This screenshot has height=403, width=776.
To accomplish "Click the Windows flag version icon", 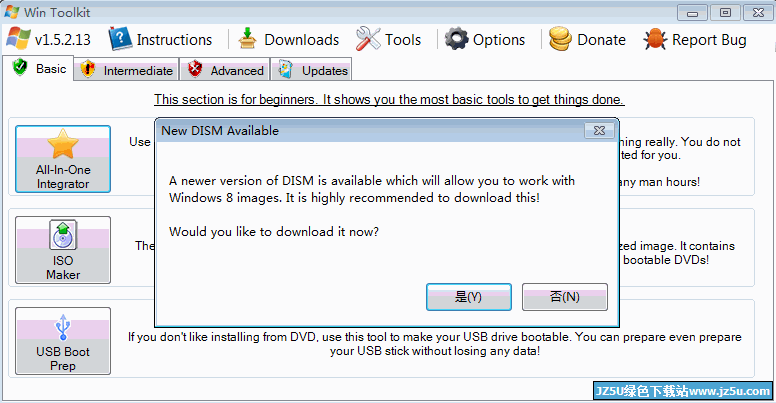I will (18, 39).
